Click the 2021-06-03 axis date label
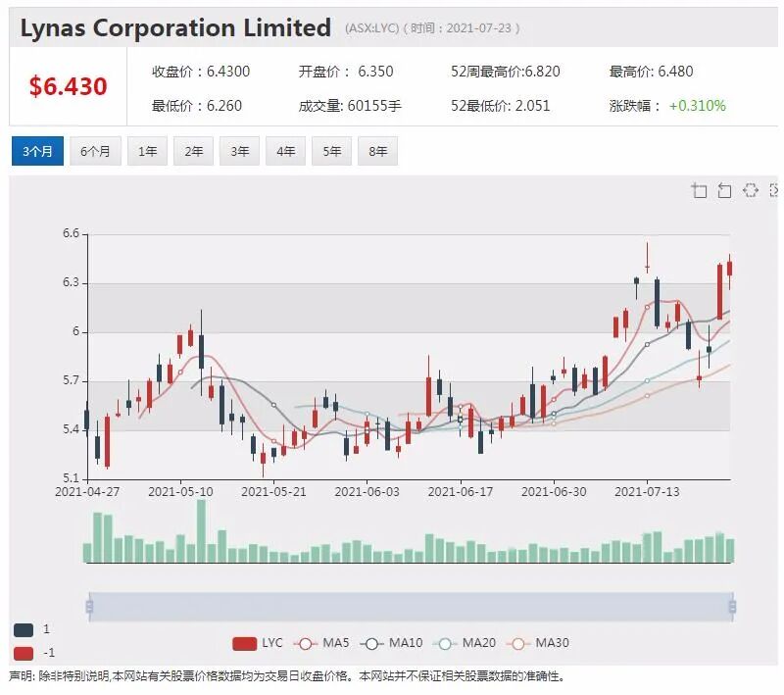Screen dimensions: 784x695 tap(367, 492)
